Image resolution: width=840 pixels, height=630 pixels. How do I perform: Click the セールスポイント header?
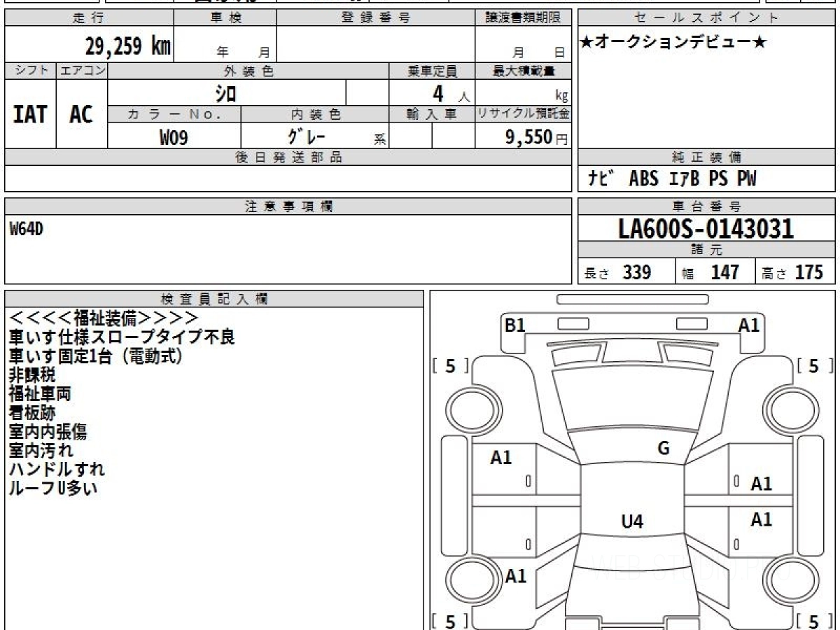tap(707, 18)
